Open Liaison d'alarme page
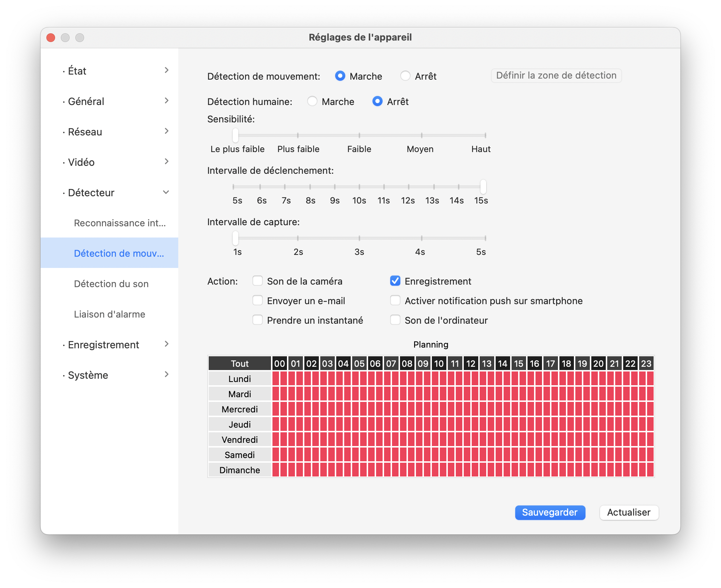Image resolution: width=721 pixels, height=588 pixels. [109, 314]
